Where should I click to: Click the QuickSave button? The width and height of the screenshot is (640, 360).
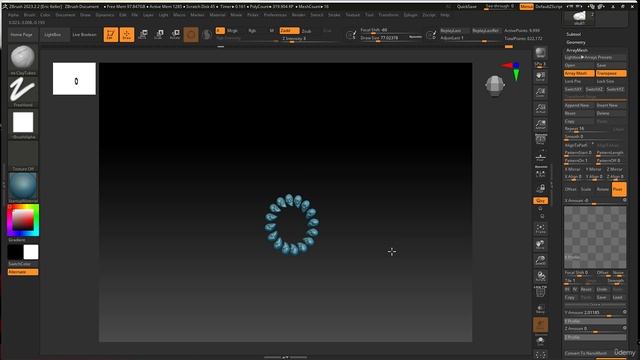pyautogui.click(x=467, y=7)
